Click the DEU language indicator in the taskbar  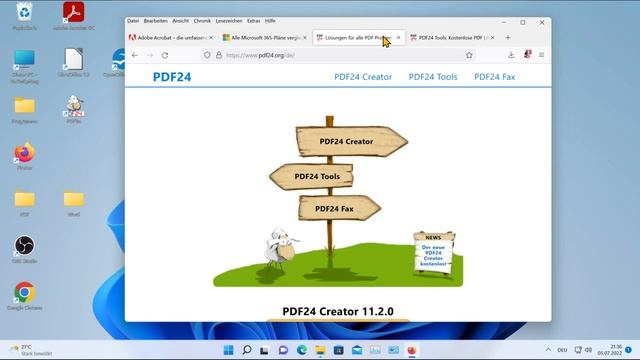(562, 350)
